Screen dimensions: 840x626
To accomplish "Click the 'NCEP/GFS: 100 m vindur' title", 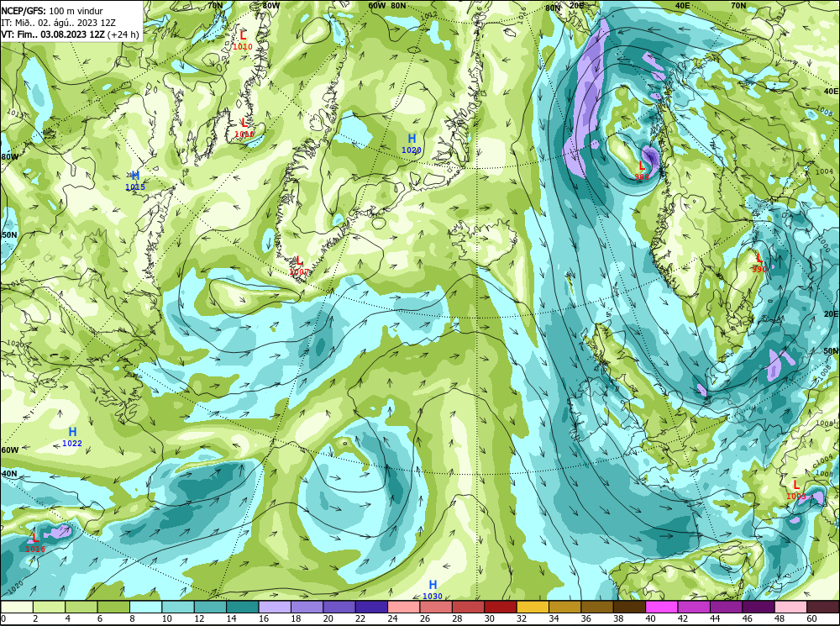I will 52,11.
